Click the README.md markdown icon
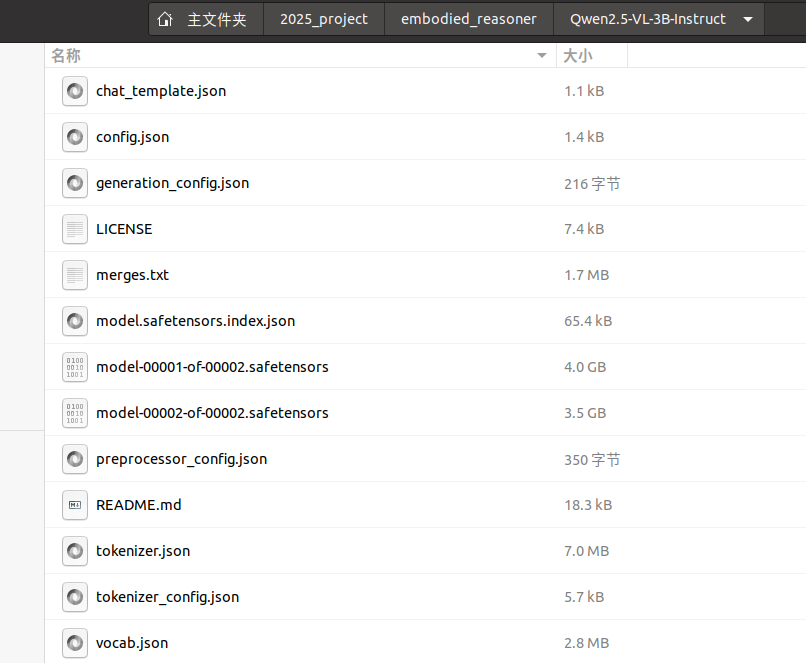Image resolution: width=806 pixels, height=663 pixels. tap(75, 505)
